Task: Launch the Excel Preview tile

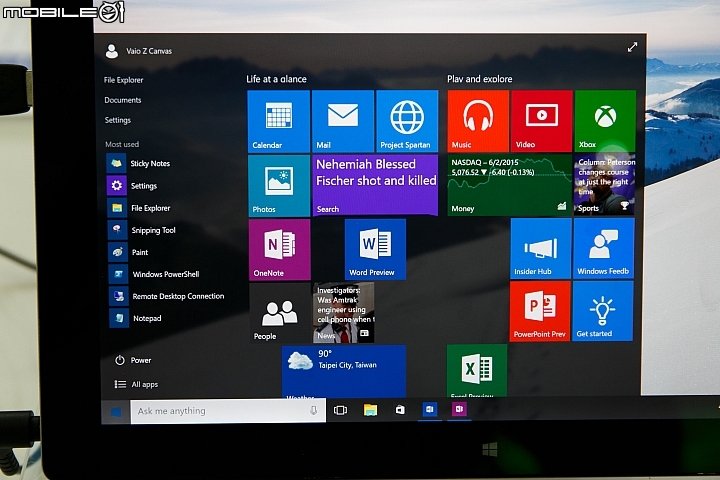Action: [x=477, y=370]
